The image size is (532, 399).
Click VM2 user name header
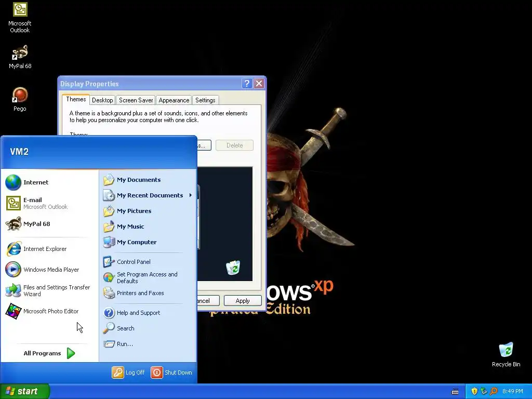[19, 152]
